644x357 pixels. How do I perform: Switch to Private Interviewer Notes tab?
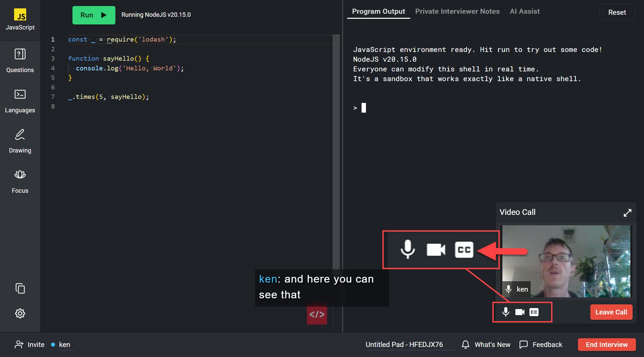[457, 11]
